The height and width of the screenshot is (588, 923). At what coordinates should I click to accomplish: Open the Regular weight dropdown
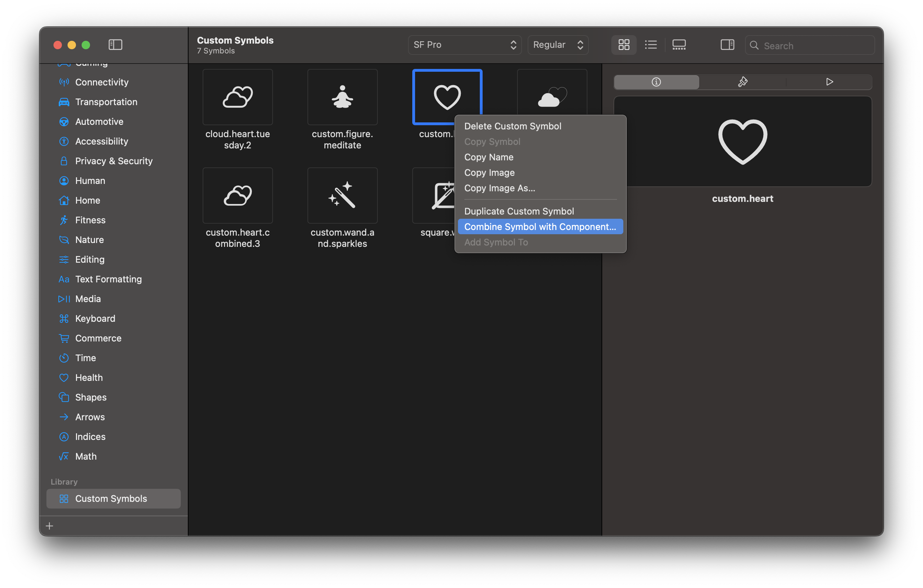[x=558, y=45]
